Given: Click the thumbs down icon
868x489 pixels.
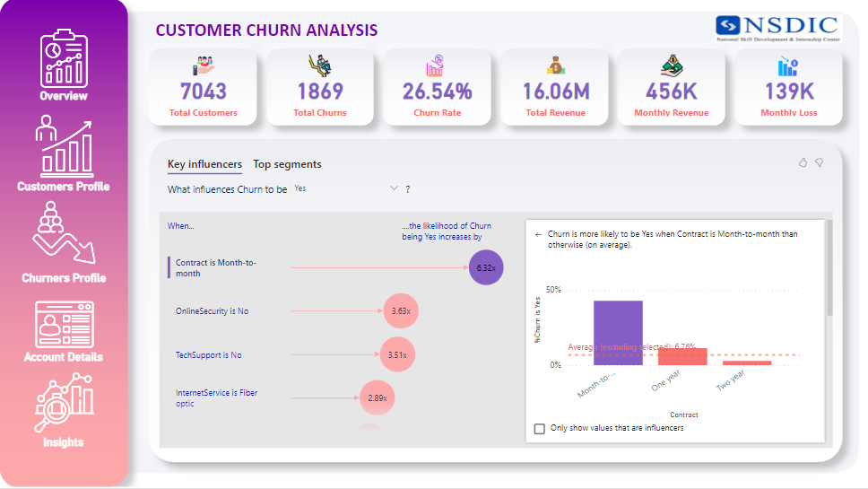Looking at the screenshot, I should click(x=819, y=162).
